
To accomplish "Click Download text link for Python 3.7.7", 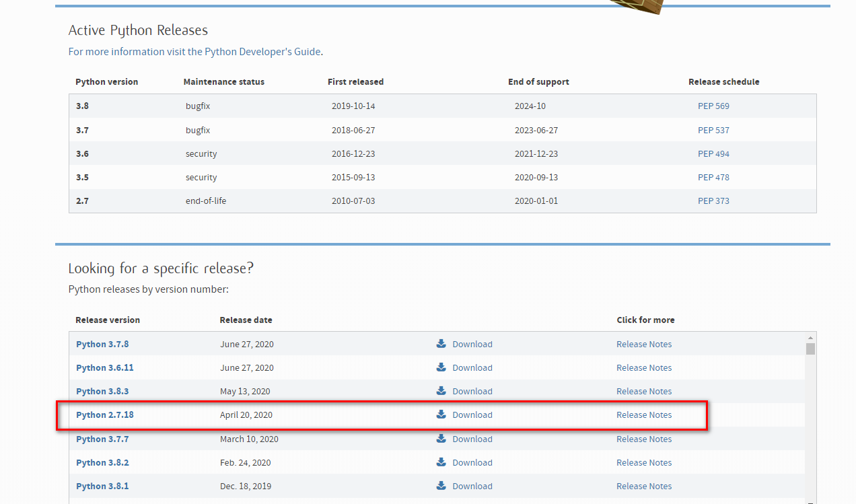I will (472, 439).
